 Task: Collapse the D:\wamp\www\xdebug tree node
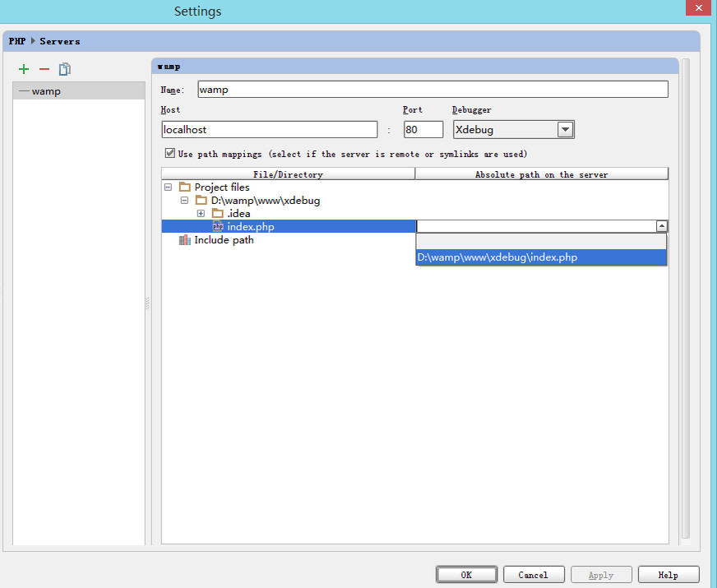tap(185, 201)
